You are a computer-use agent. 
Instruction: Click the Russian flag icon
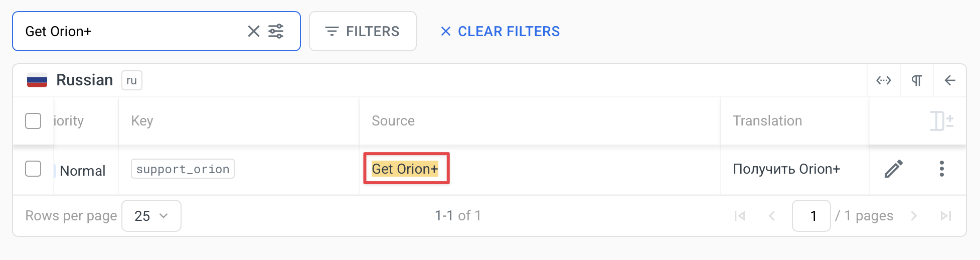(x=37, y=80)
